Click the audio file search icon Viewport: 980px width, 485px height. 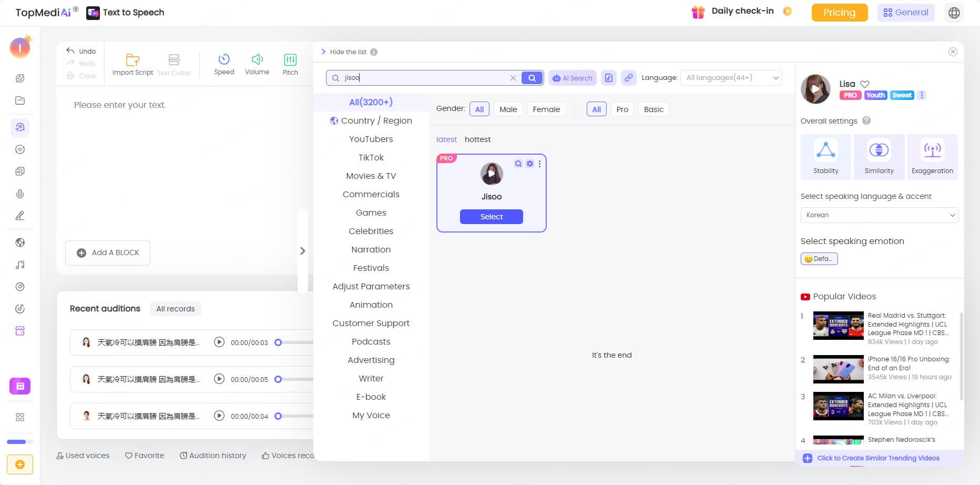(x=609, y=78)
